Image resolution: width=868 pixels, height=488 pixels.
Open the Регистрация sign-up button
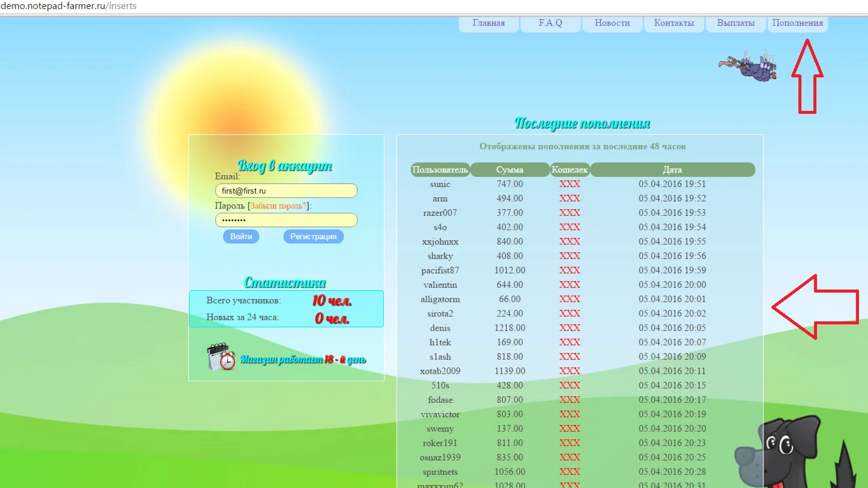click(314, 236)
